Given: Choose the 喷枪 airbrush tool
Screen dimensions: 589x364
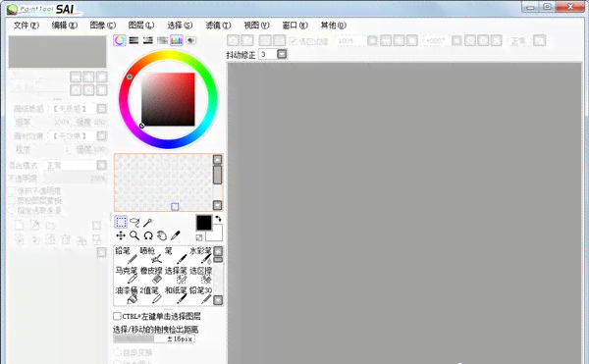Looking at the screenshot, I should click(150, 255).
